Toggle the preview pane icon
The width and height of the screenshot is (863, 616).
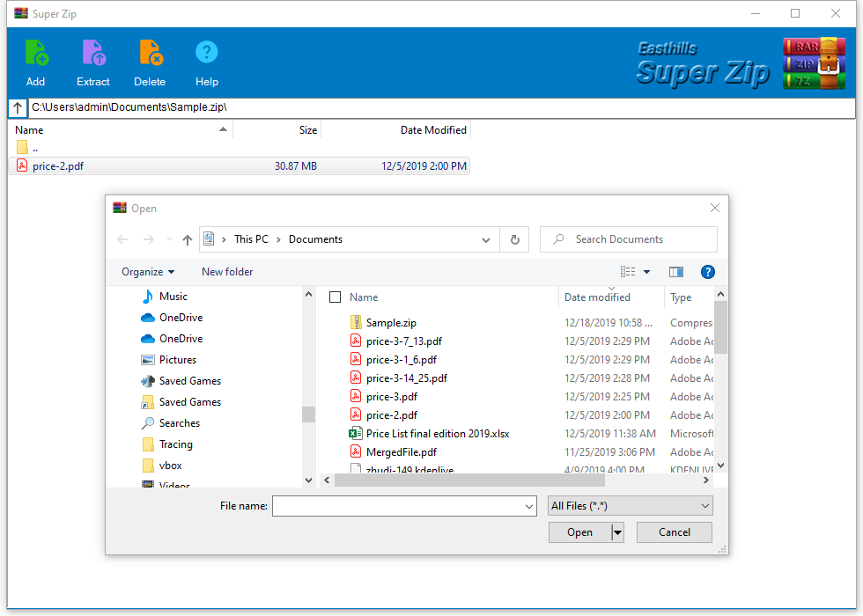(675, 272)
